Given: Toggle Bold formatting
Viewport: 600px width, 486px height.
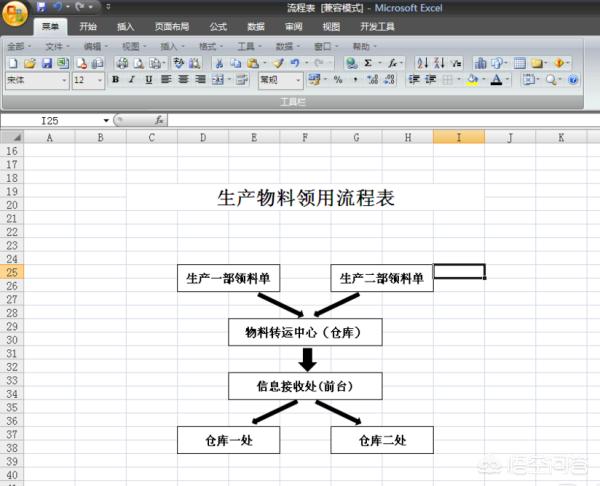Looking at the screenshot, I should (x=116, y=80).
